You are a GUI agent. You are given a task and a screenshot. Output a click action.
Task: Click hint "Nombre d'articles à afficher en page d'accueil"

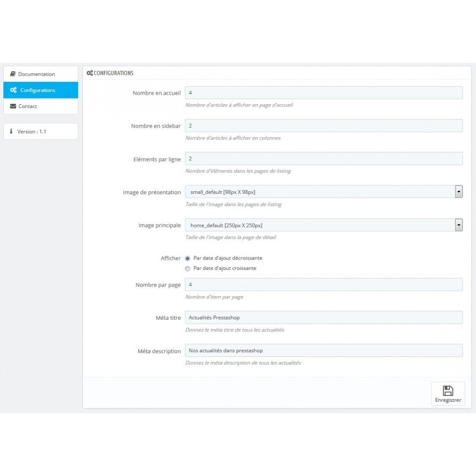click(239, 105)
